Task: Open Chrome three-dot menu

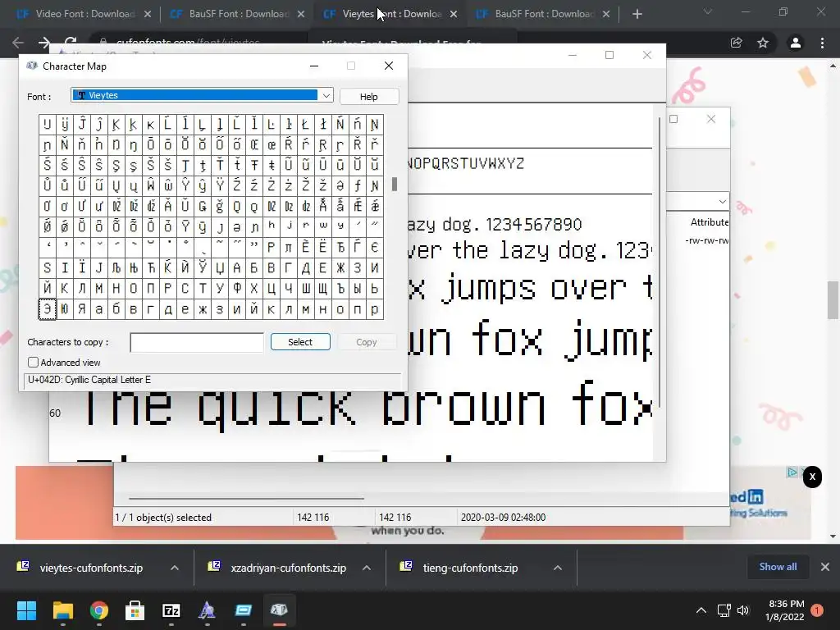Action: coord(822,43)
